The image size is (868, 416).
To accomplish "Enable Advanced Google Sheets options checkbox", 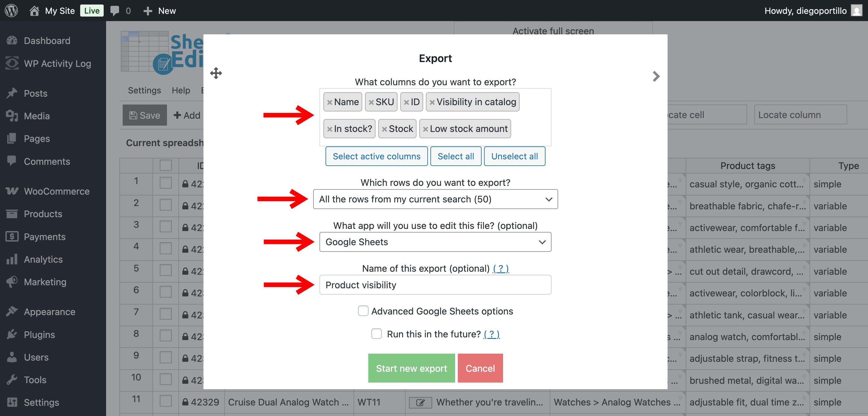I will 363,311.
